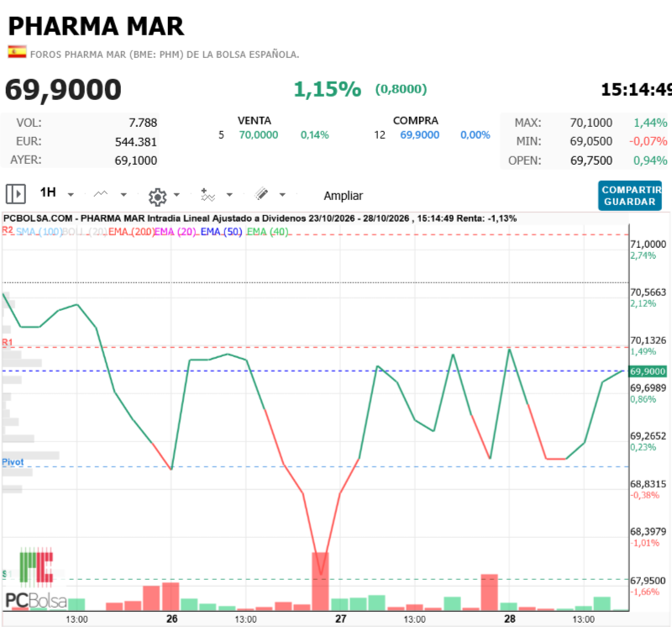Click the 71,0000 price axis label
672x627 pixels.
(x=648, y=245)
